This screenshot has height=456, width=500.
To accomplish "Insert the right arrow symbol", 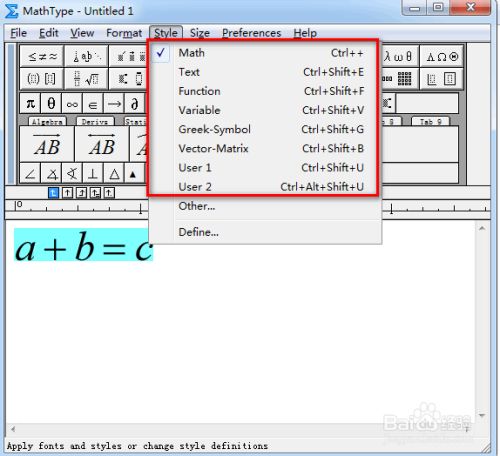I will (114, 104).
